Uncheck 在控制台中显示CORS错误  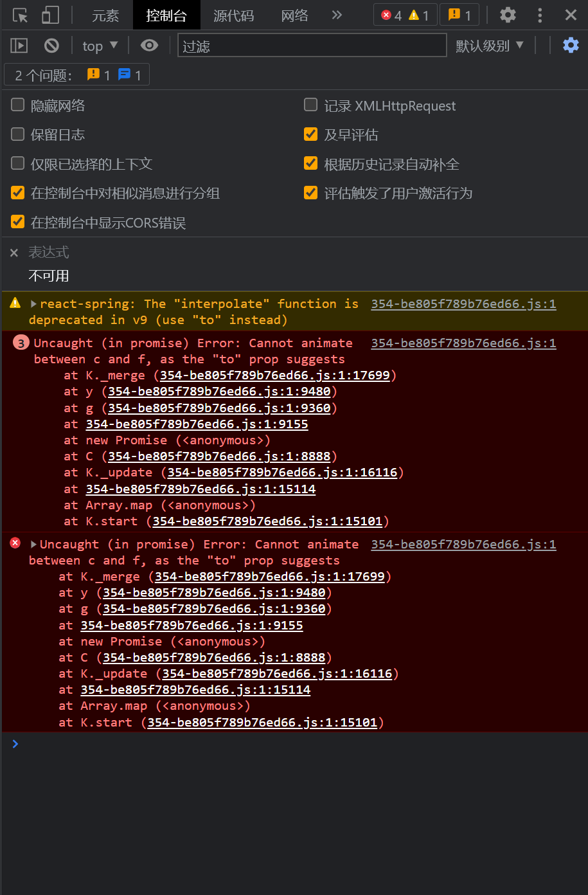18,222
